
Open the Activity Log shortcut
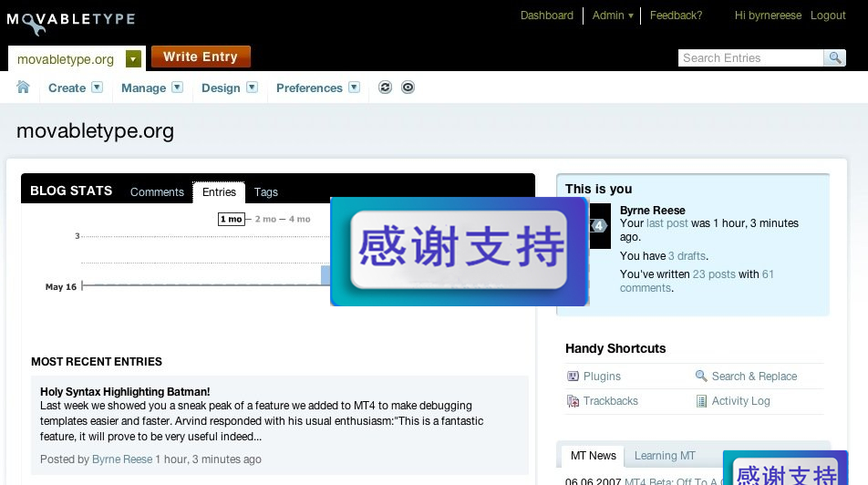pos(740,401)
